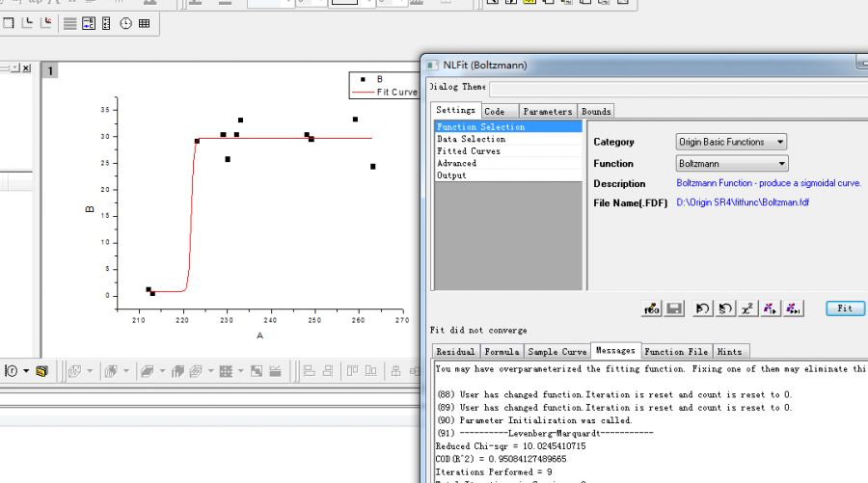Select Fitted Curves in settings list

pos(470,151)
